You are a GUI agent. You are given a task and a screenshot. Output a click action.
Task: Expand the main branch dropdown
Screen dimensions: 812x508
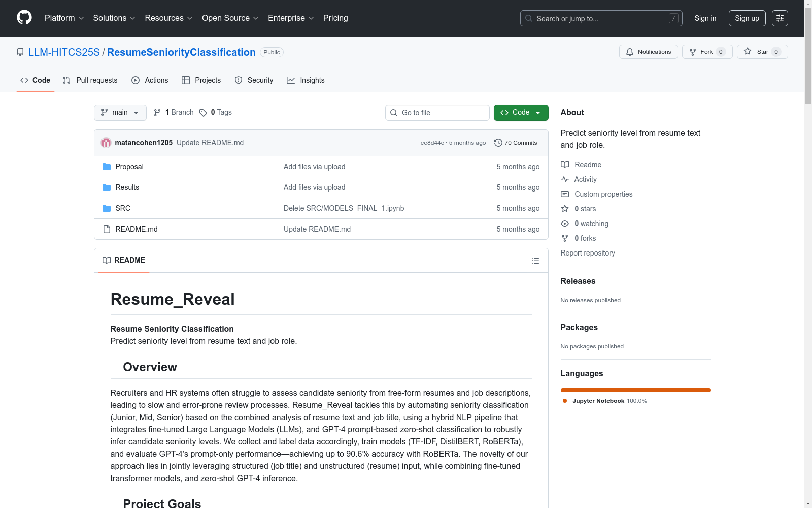click(120, 113)
